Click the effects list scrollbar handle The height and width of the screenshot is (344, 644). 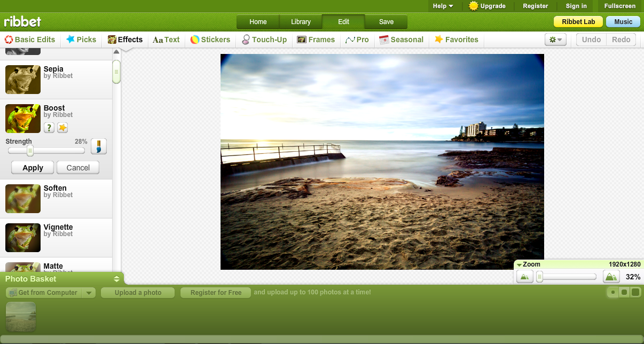click(116, 72)
